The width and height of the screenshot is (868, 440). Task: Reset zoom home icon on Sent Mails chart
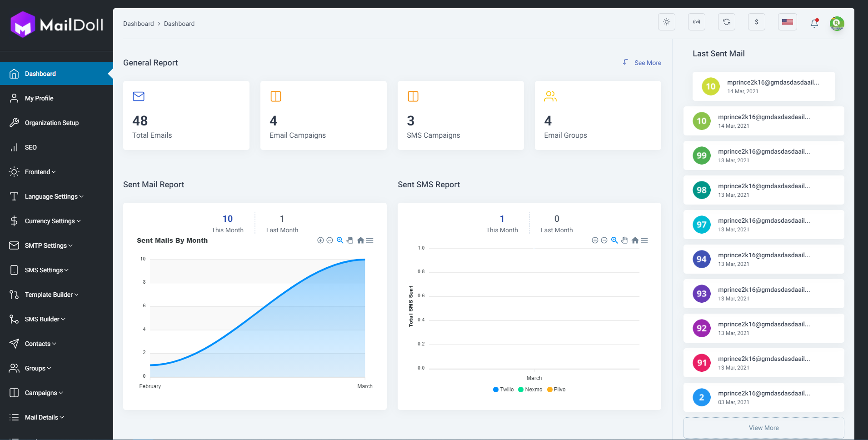(360, 240)
